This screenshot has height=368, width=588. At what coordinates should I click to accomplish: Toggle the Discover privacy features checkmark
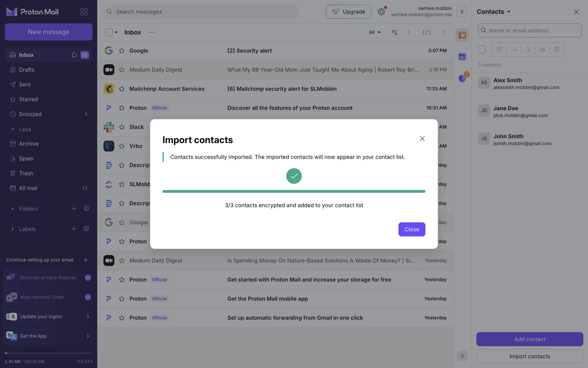click(88, 278)
